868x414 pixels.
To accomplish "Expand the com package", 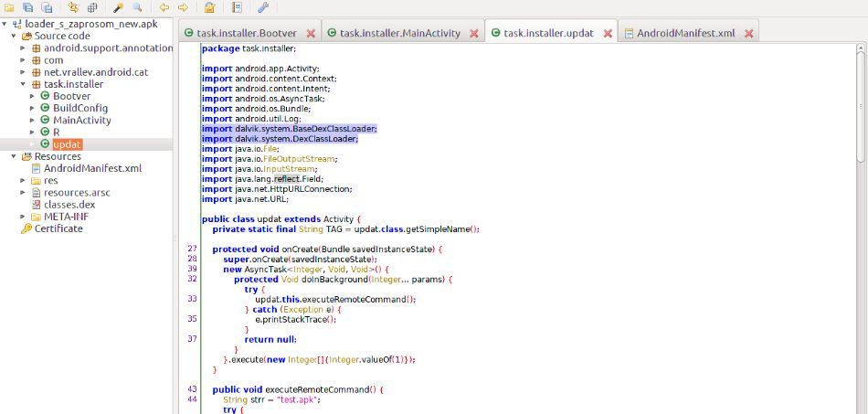I will point(23,60).
